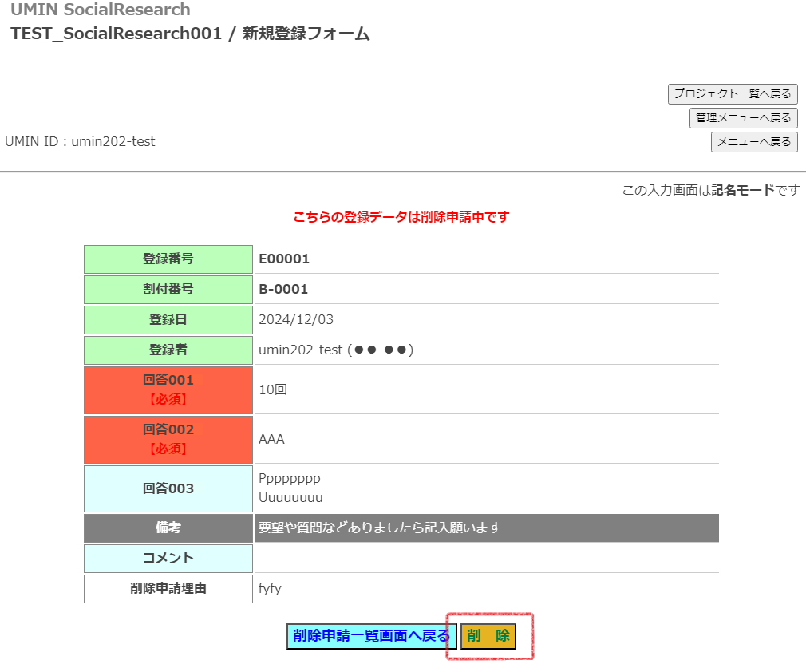Click the B-0001 allocation number value
The image size is (806, 672).
coord(283,289)
